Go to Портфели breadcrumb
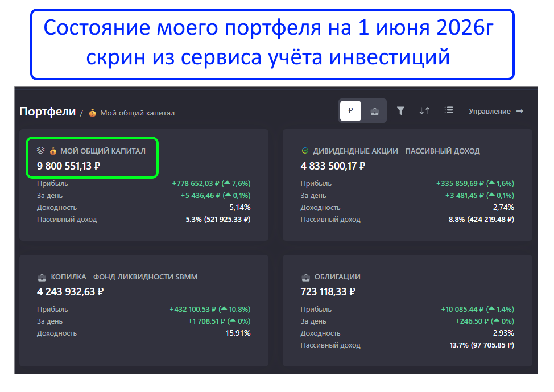554x392 pixels. coord(47,112)
